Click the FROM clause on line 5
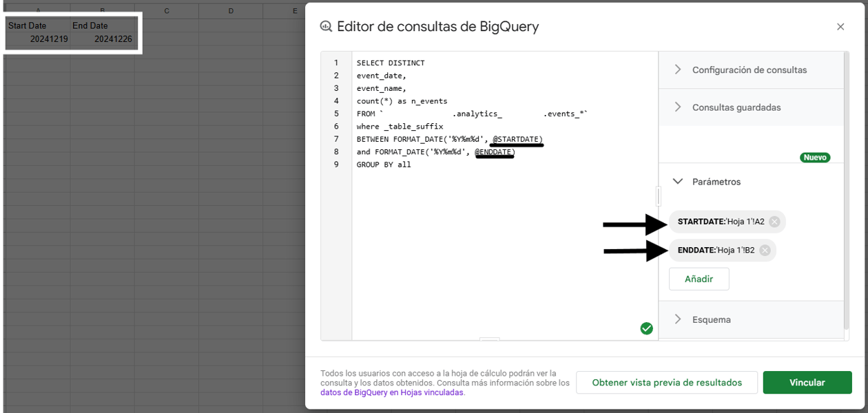The width and height of the screenshot is (868, 413). pyautogui.click(x=473, y=114)
